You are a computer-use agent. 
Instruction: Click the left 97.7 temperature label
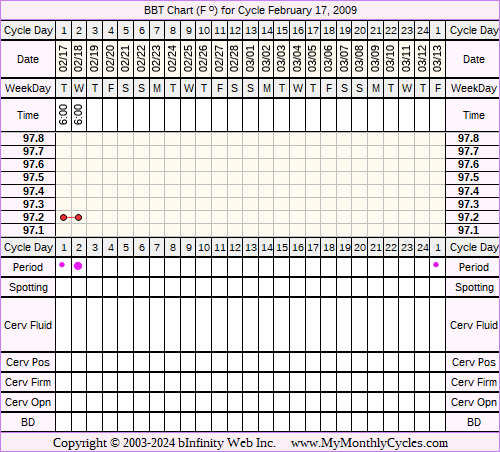coord(33,151)
